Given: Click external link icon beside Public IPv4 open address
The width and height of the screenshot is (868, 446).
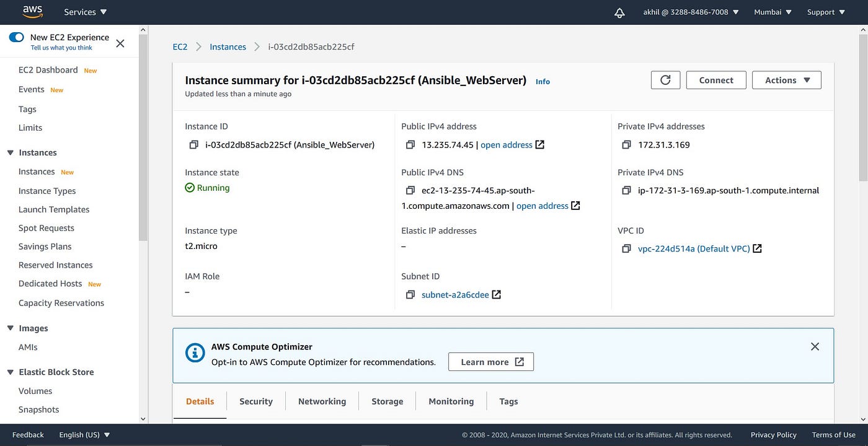Looking at the screenshot, I should click(x=540, y=144).
